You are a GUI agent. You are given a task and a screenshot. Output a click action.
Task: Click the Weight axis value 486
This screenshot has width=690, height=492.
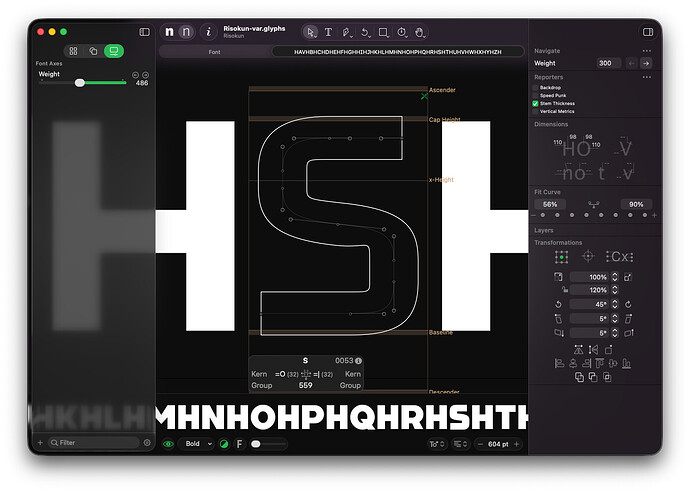point(142,83)
